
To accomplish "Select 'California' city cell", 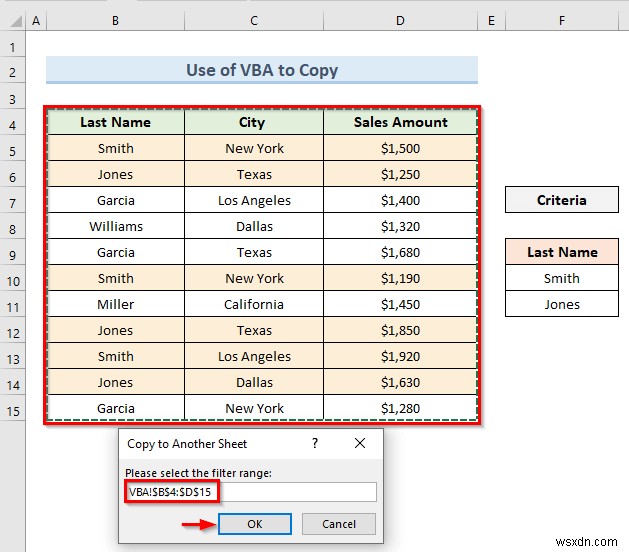I will click(x=254, y=304).
